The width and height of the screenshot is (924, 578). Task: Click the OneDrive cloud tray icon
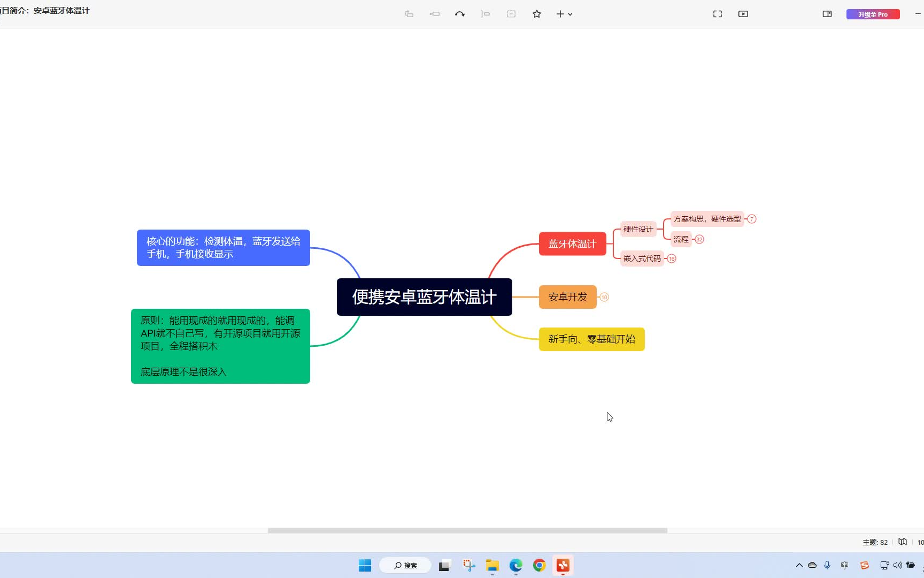(x=812, y=565)
